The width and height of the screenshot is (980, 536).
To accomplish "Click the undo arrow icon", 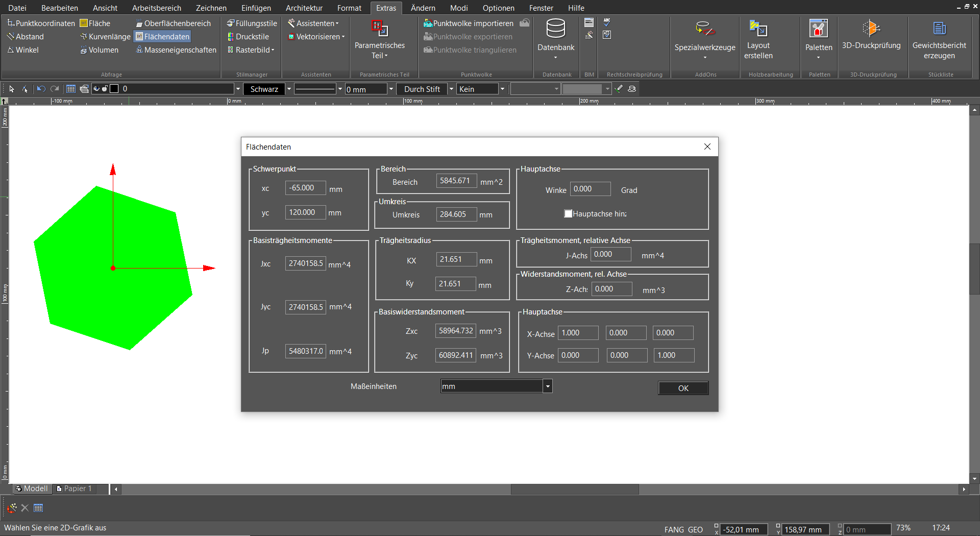I will click(x=41, y=89).
